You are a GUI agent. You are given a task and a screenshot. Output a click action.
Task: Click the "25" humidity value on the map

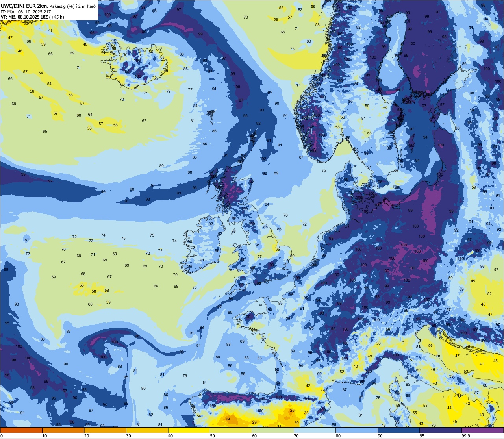click(292, 411)
